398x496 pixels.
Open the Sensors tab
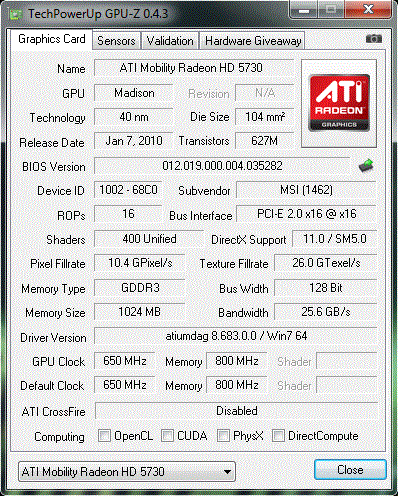pos(116,41)
